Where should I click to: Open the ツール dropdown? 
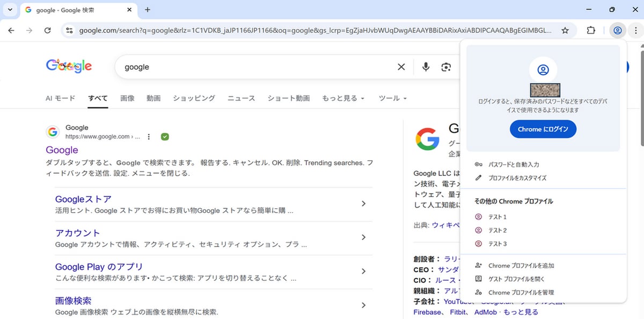[392, 98]
